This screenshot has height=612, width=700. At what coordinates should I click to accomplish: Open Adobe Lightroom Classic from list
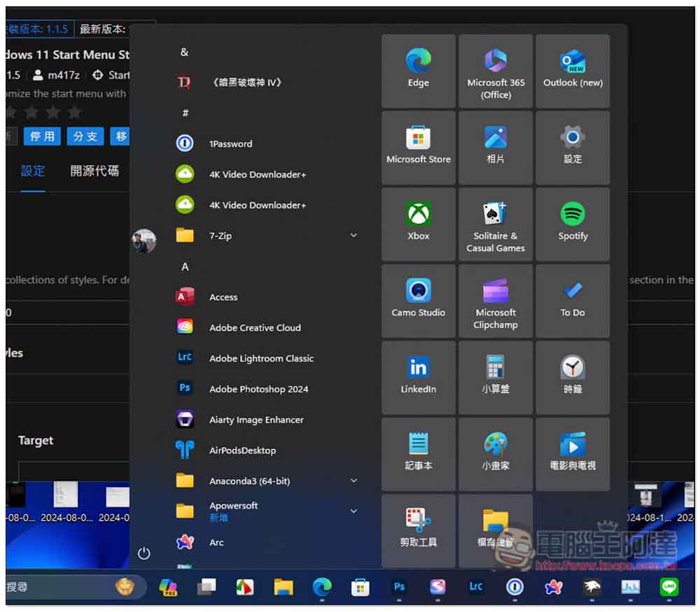tap(268, 358)
